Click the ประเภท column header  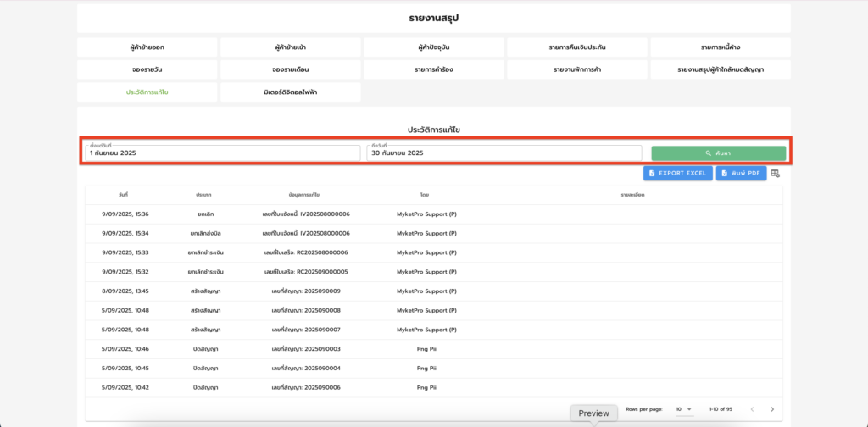[x=203, y=195]
